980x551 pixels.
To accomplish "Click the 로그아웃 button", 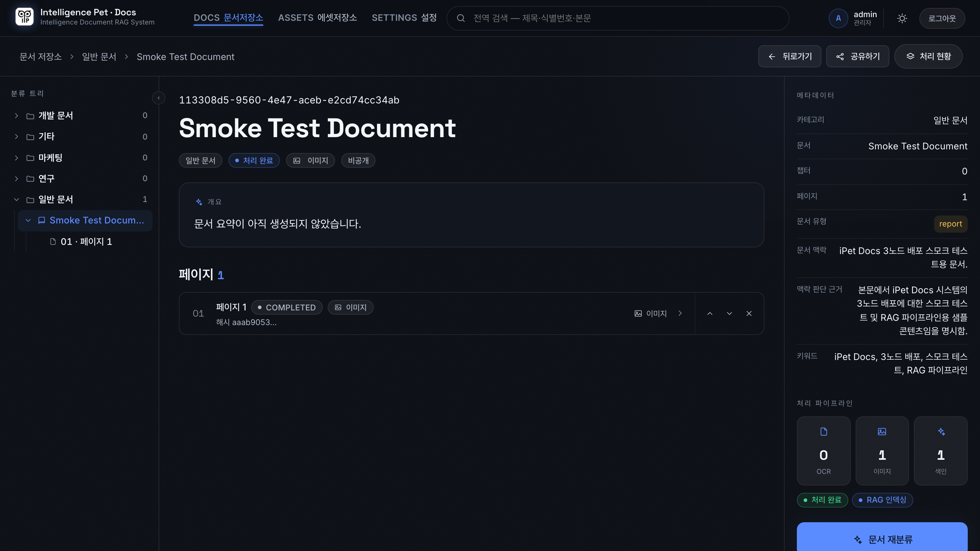I will pyautogui.click(x=942, y=18).
